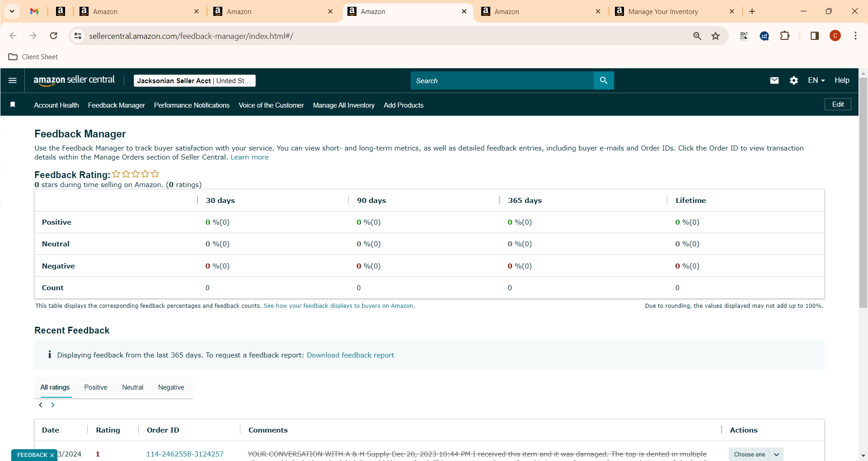Select the Negative feedback tab
The height and width of the screenshot is (461, 868).
click(171, 387)
